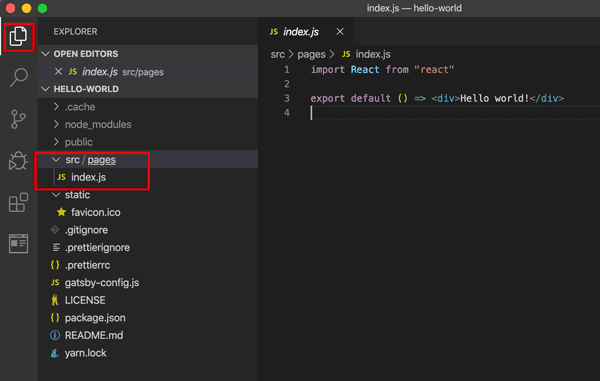Open the Explorer view in activity bar
This screenshot has width=600, height=381.
(x=18, y=37)
